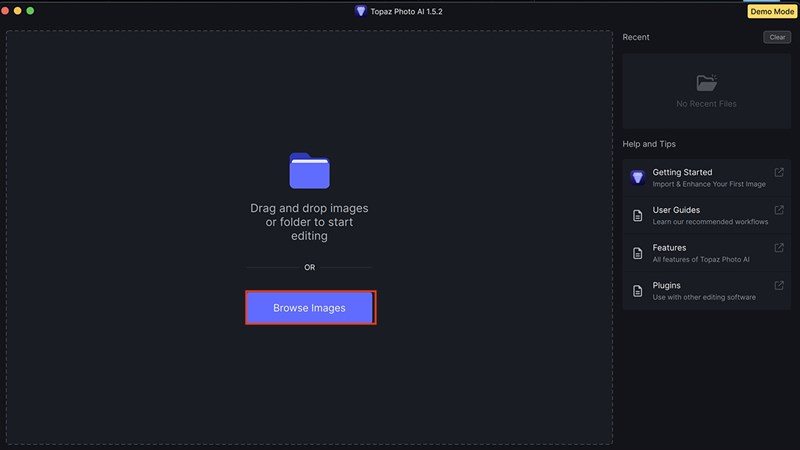Image resolution: width=800 pixels, height=450 pixels.
Task: Click 'Learn our recommended workflows' text
Action: [710, 222]
